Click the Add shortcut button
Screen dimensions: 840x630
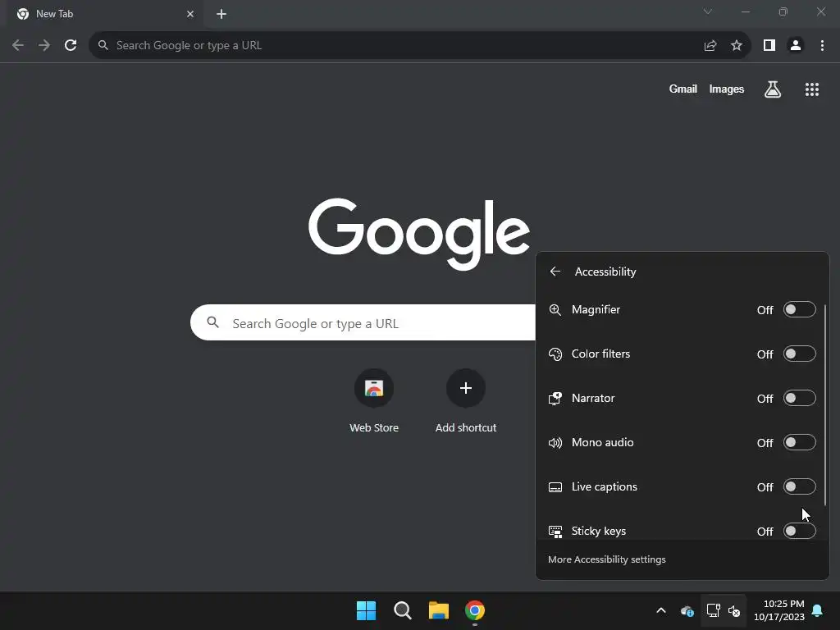click(466, 400)
